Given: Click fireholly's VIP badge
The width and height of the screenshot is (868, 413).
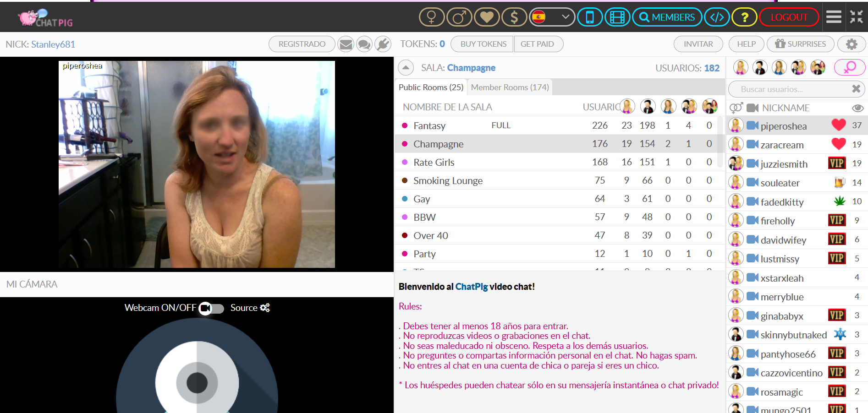Looking at the screenshot, I should pyautogui.click(x=837, y=220).
